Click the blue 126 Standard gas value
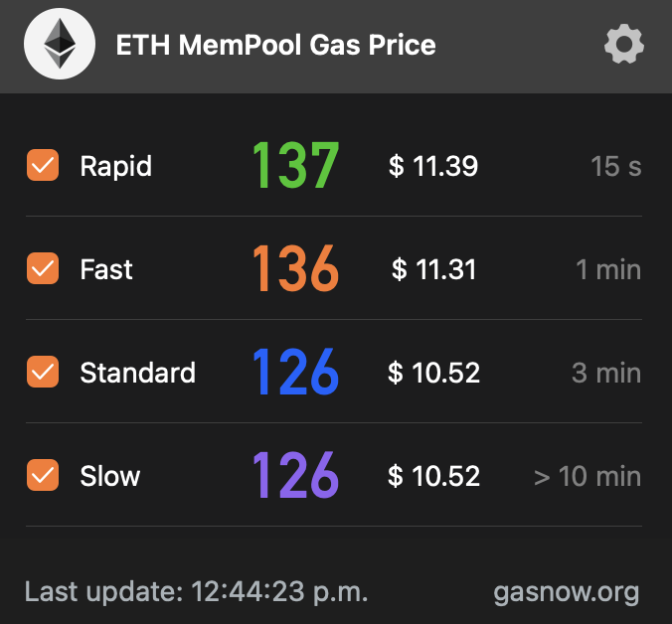 295,372
